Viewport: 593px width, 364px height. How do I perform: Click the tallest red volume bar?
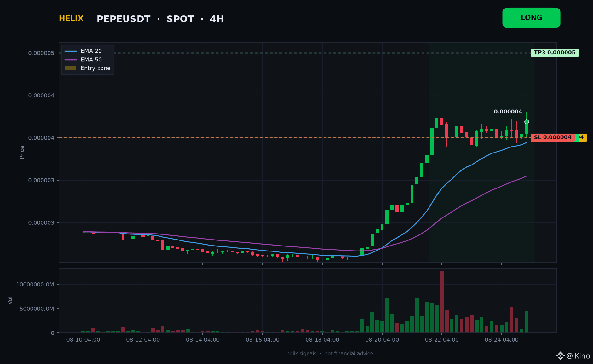click(442, 302)
